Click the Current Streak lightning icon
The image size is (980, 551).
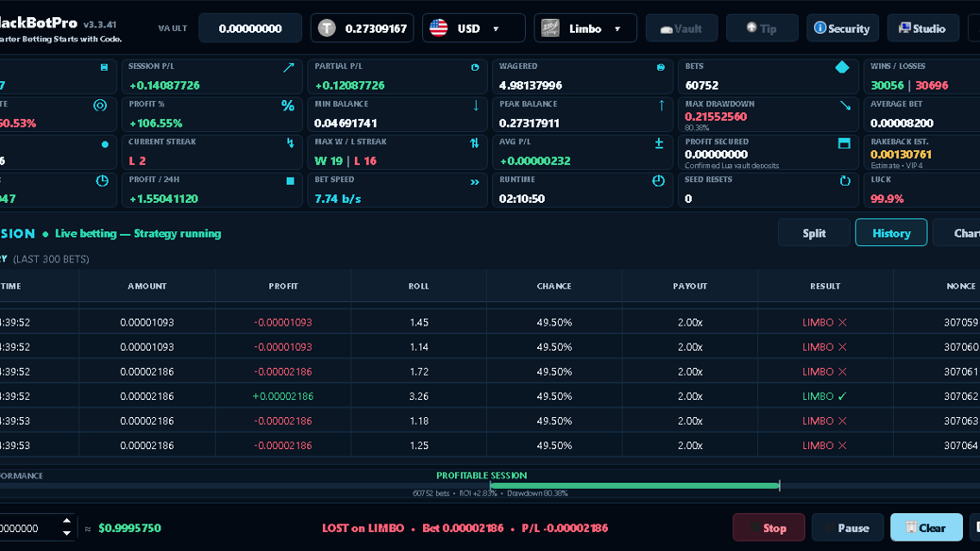[290, 143]
